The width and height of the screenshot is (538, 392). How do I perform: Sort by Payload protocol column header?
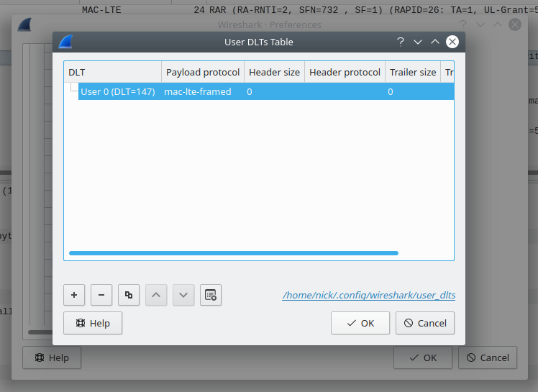(x=203, y=72)
